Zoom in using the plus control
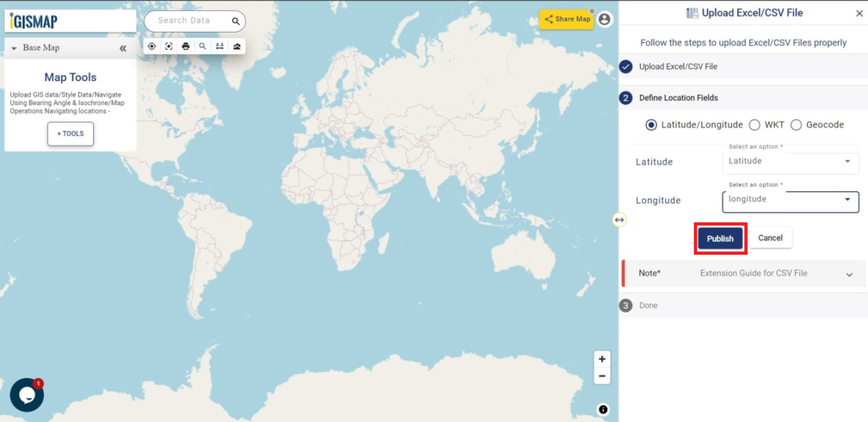868x422 pixels. point(602,358)
